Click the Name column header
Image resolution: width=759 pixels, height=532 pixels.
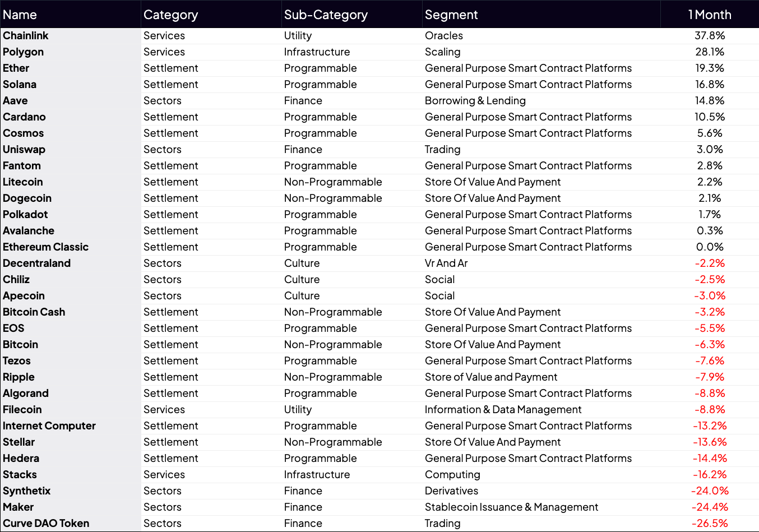[20, 15]
